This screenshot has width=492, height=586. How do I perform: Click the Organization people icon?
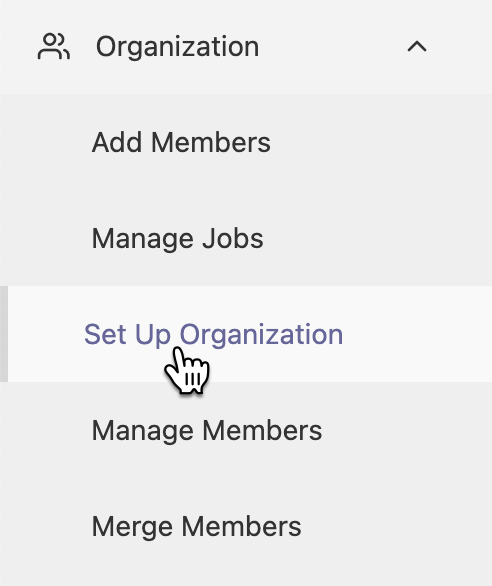(54, 46)
